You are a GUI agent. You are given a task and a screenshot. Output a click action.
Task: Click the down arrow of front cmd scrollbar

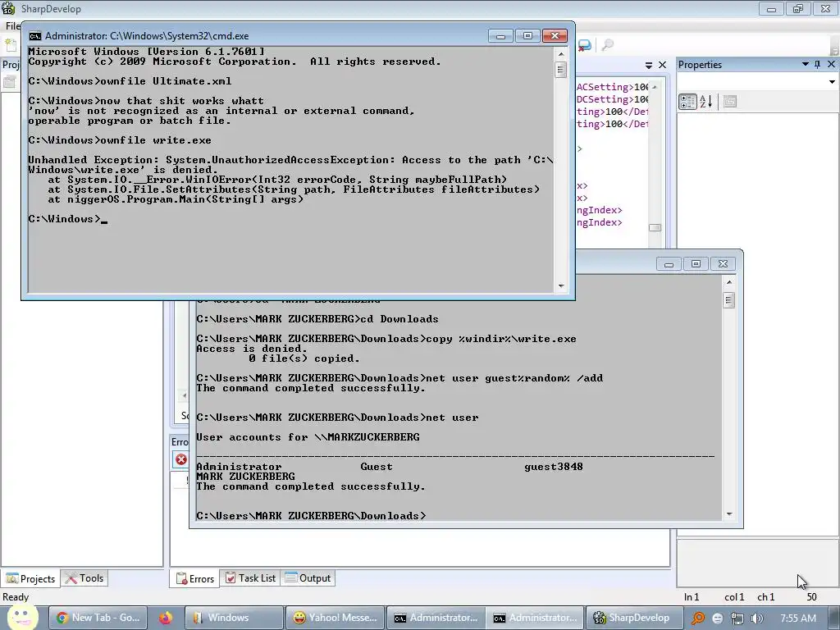point(561,286)
